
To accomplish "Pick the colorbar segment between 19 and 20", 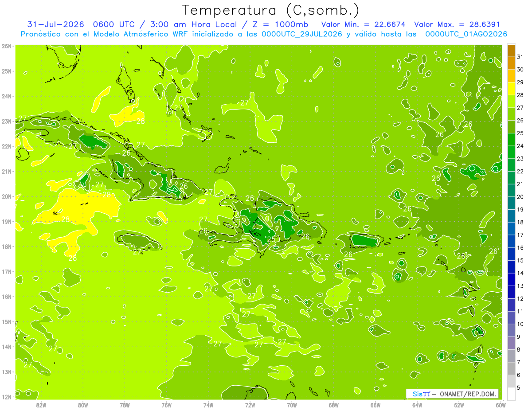I will coord(512,203).
